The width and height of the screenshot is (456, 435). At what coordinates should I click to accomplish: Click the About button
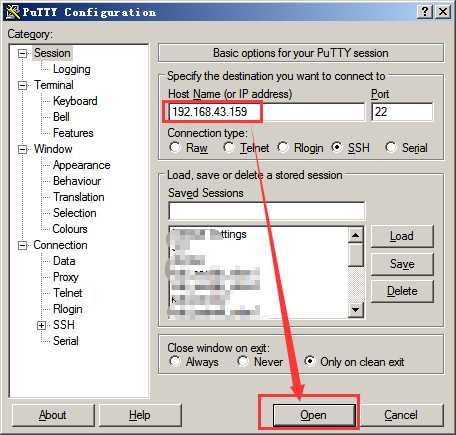[x=53, y=415]
